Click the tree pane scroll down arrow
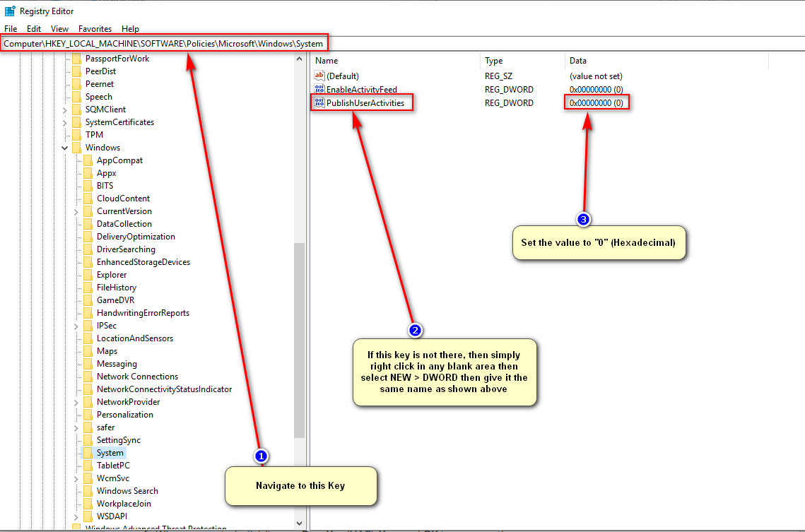The image size is (805, 532). coord(299,524)
